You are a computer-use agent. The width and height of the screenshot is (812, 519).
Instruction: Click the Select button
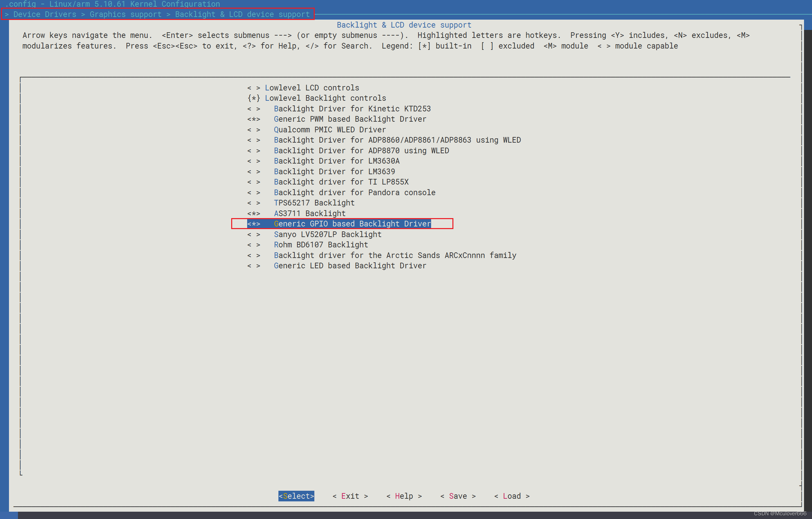(296, 496)
